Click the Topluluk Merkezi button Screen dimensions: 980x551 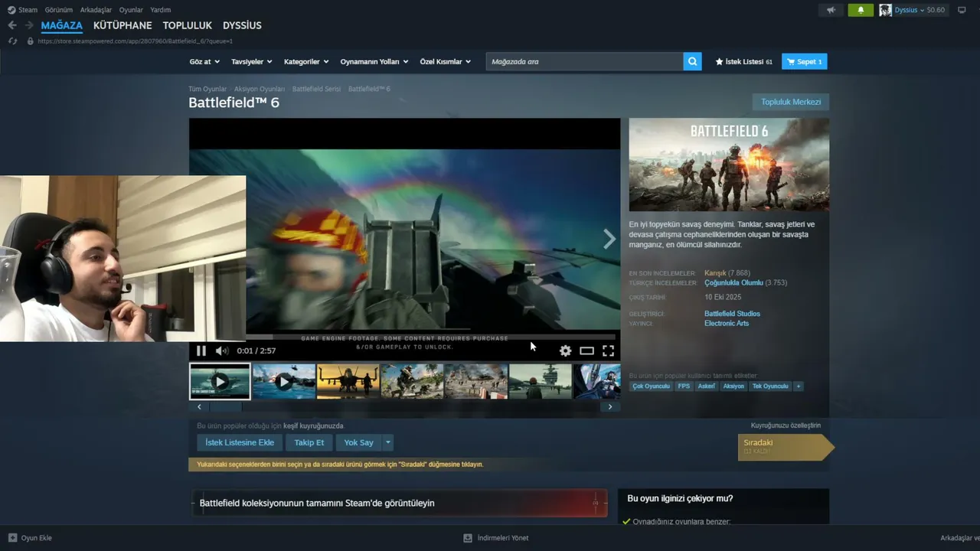tap(791, 102)
